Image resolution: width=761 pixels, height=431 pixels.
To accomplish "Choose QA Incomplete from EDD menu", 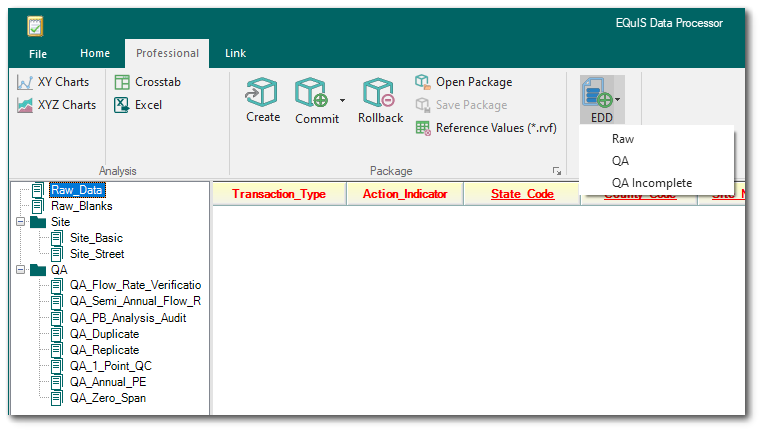I will [x=651, y=183].
